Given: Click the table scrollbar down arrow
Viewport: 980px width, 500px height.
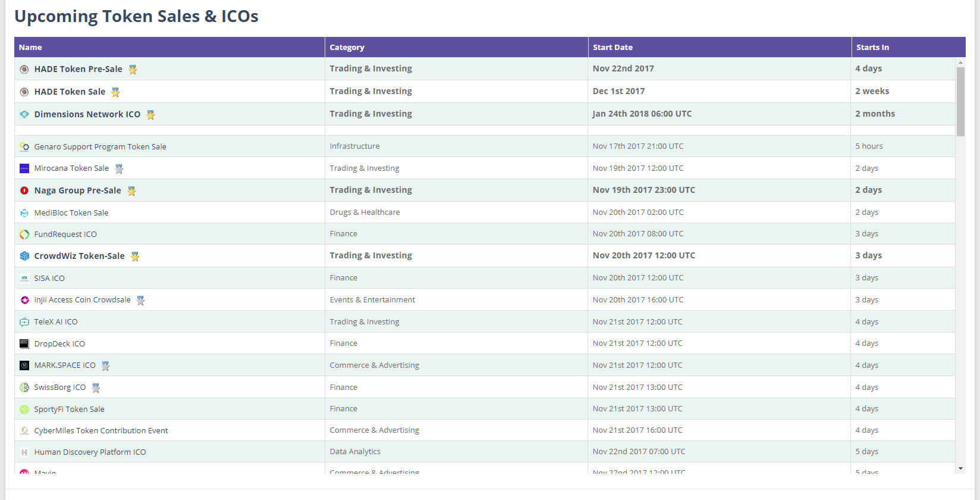Looking at the screenshot, I should pyautogui.click(x=960, y=469).
